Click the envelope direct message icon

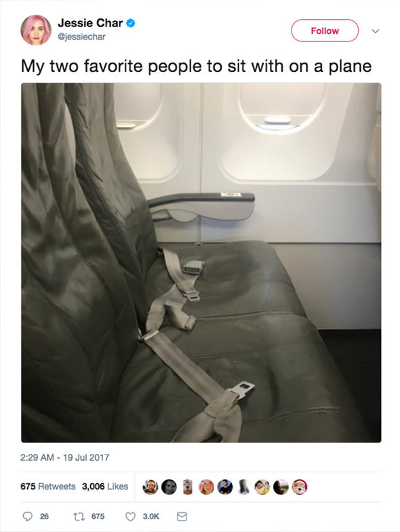(182, 516)
